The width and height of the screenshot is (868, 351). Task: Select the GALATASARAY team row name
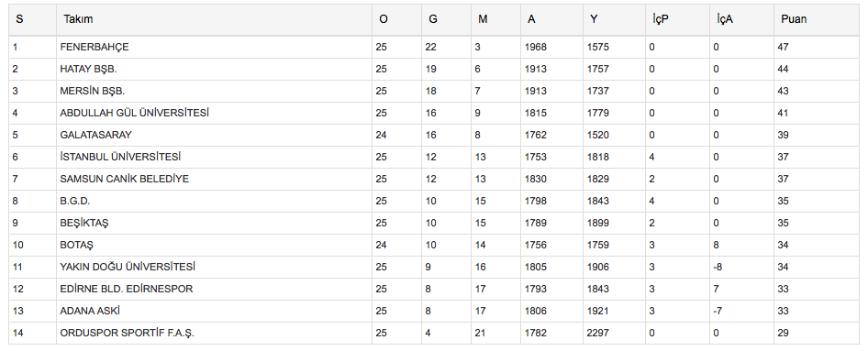[95, 135]
